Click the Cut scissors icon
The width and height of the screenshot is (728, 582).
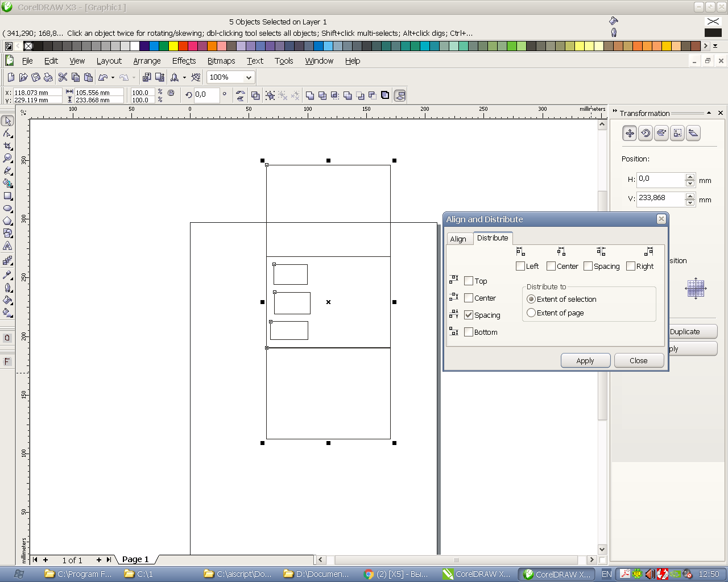[63, 77]
